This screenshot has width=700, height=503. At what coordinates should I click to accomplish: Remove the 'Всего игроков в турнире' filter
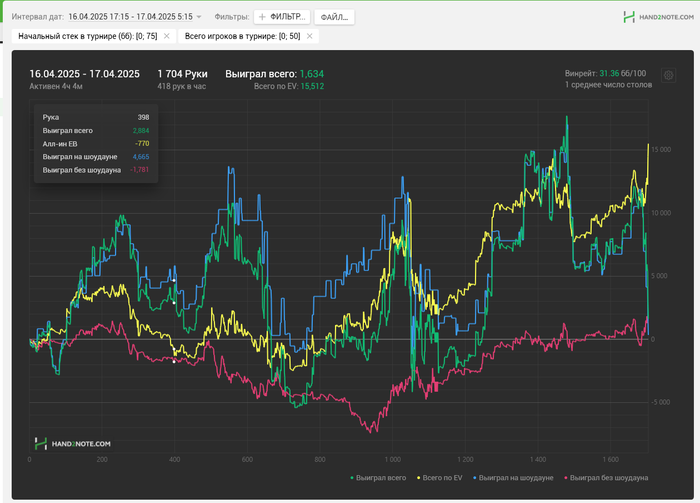point(310,36)
